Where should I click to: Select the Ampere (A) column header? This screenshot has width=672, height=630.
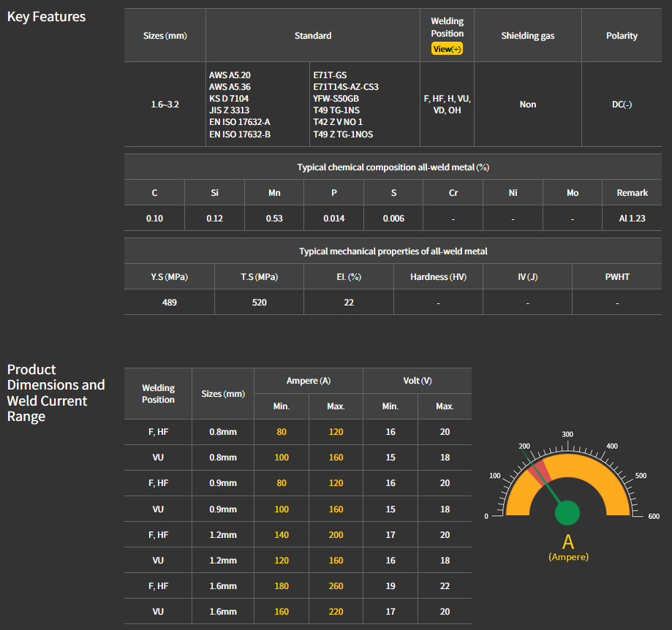point(309,381)
